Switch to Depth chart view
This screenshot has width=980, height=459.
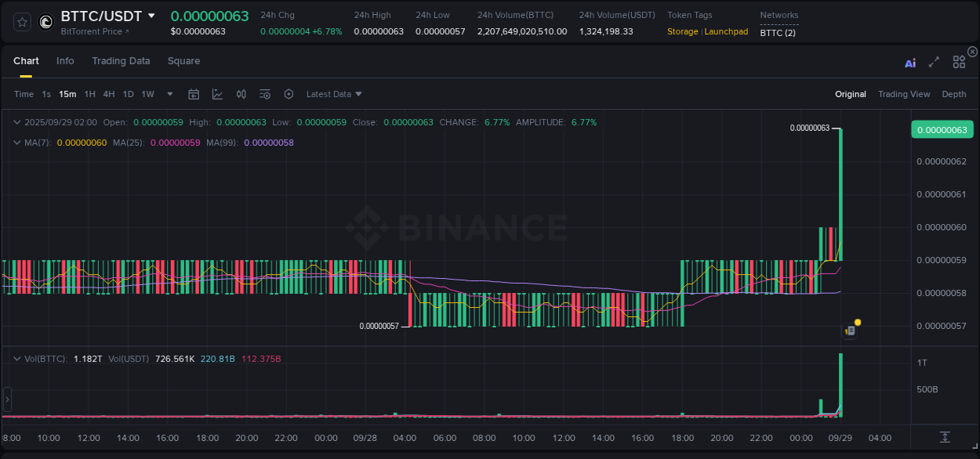point(954,94)
